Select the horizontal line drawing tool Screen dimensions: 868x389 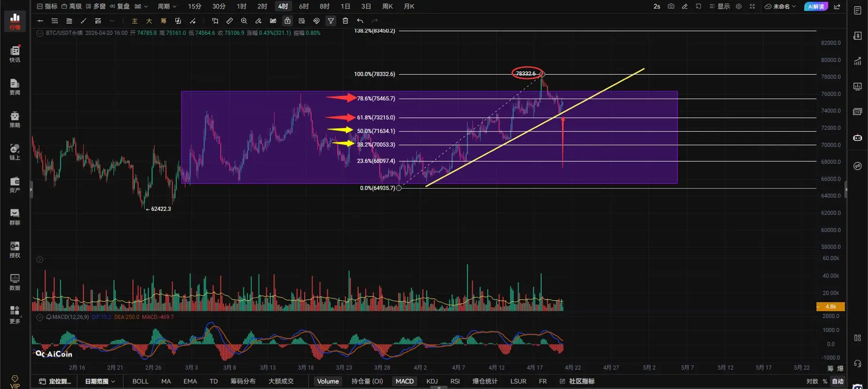40,21
